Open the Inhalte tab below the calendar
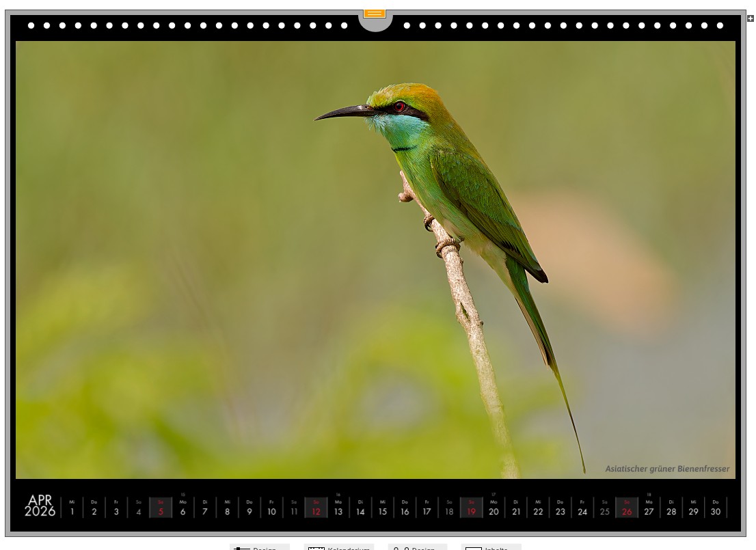This screenshot has height=550, width=756. coord(496,548)
